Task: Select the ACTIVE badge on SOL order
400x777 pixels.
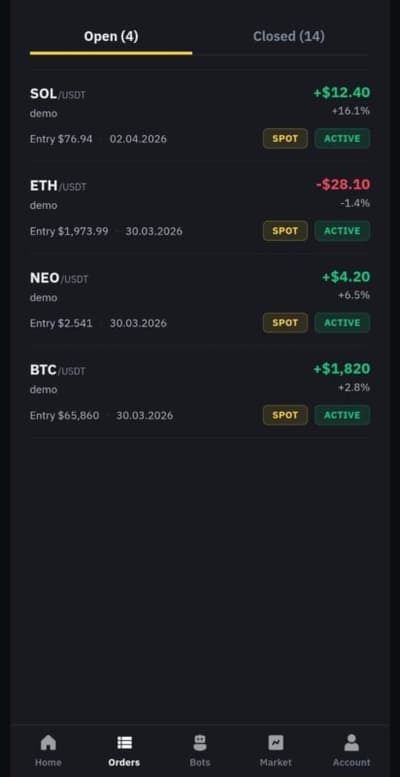Action: 342,139
